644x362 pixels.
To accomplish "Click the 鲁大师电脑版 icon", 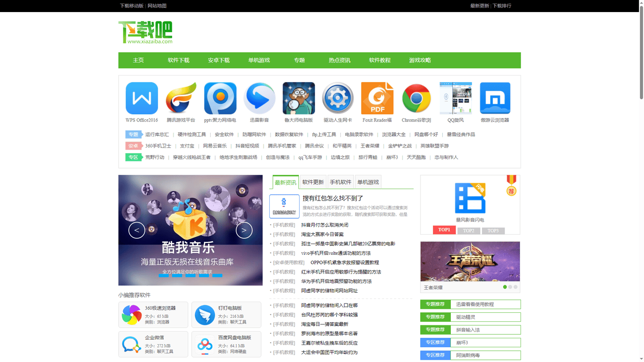I will point(299,98).
